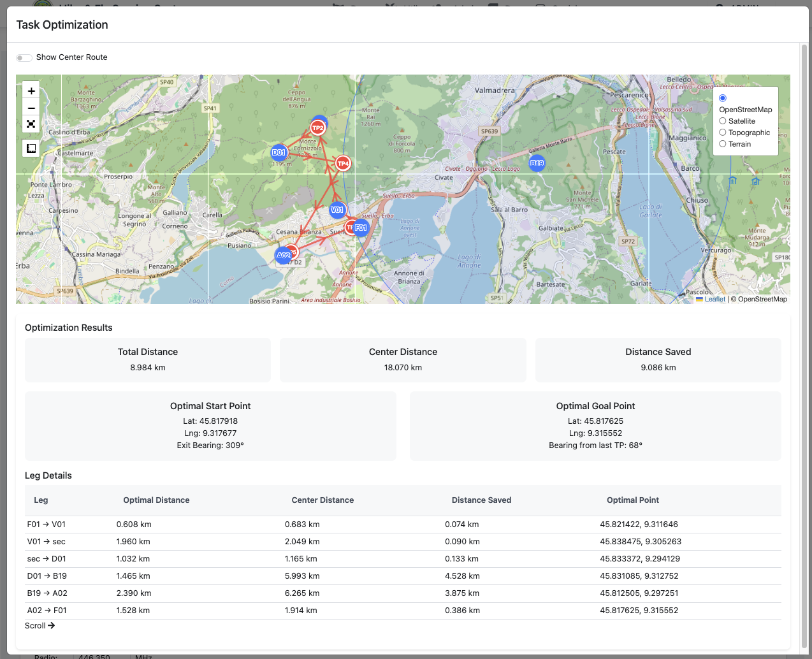
Task: Switch map to Satellite layer
Action: (723, 121)
